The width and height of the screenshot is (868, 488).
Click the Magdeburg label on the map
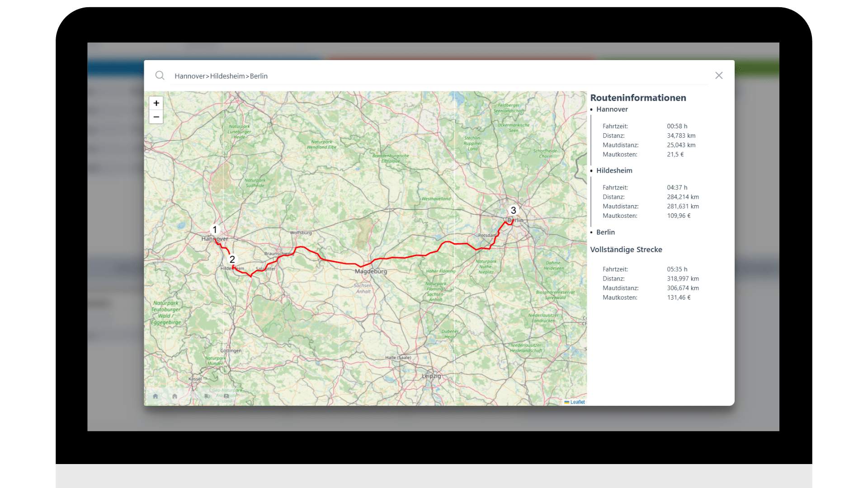pyautogui.click(x=371, y=272)
